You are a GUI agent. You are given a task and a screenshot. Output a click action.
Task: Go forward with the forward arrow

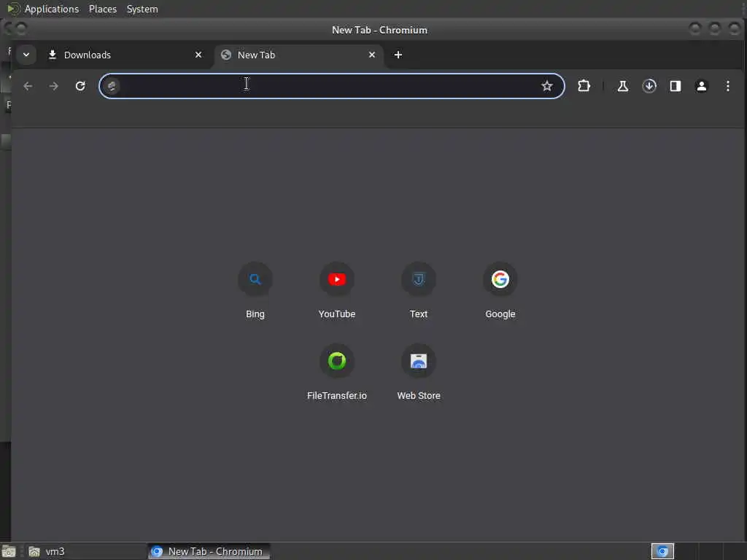pos(54,86)
